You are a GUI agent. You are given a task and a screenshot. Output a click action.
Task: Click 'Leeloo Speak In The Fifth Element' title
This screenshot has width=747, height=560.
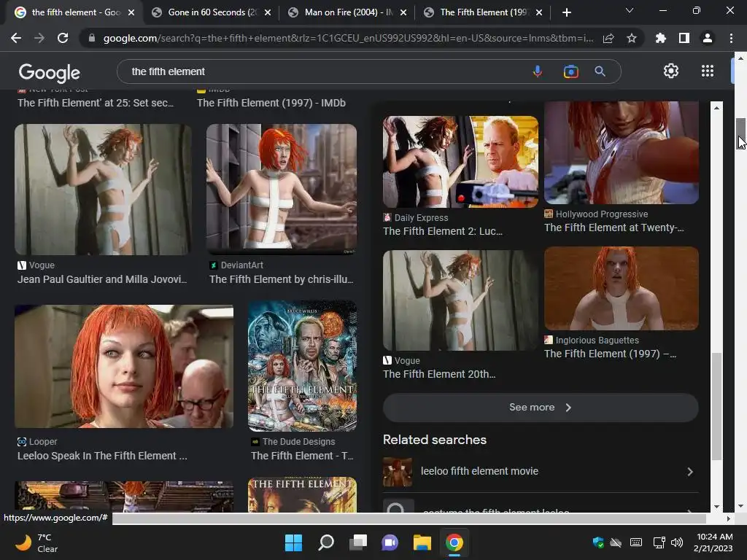[102, 456]
